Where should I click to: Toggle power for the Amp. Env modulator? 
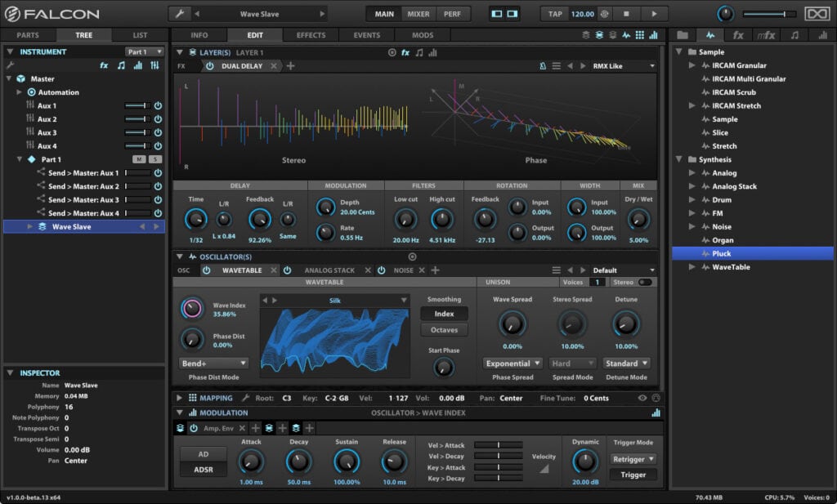tap(194, 428)
